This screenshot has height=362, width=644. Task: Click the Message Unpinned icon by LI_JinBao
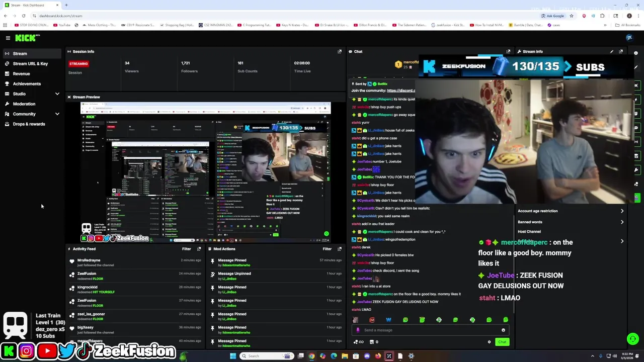pyautogui.click(x=213, y=275)
